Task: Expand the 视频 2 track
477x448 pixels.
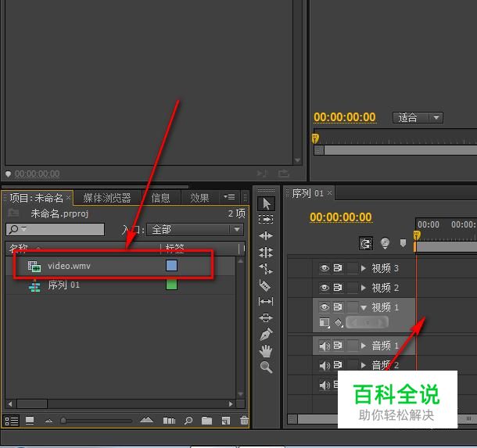Action: (364, 288)
